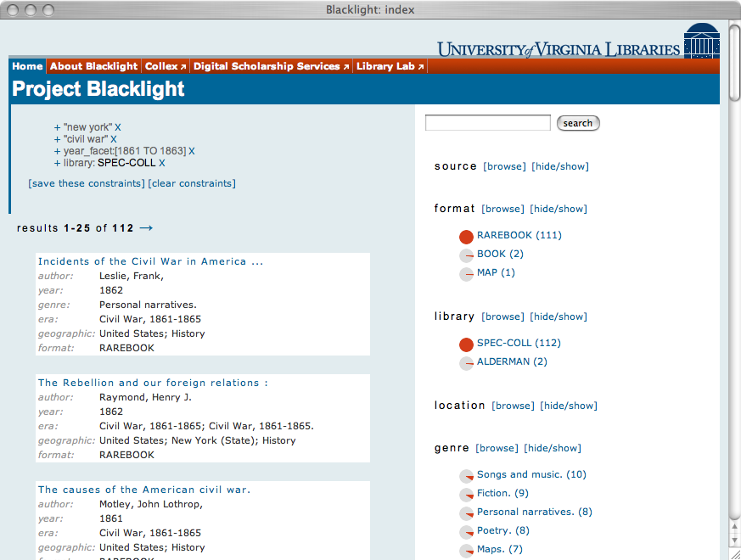Filter by BOOK (2) format
741x560 pixels.
(501, 254)
